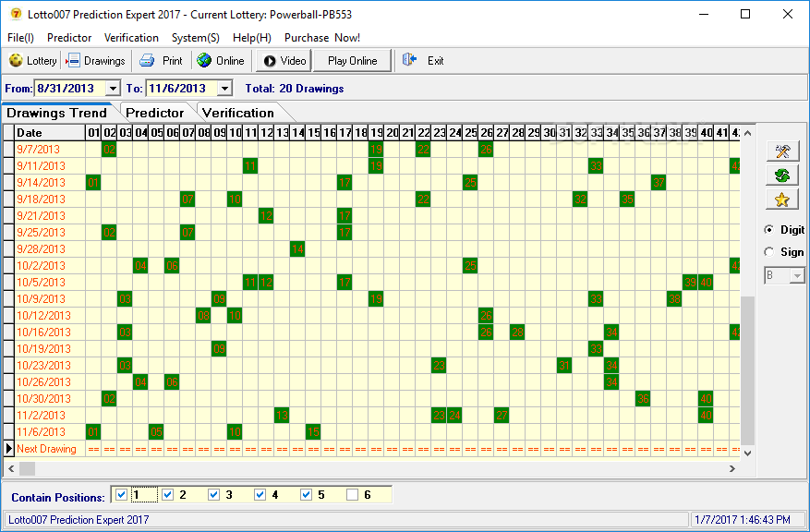Uncheck Contain Positions checkbox 3
810x532 pixels.
(x=214, y=495)
